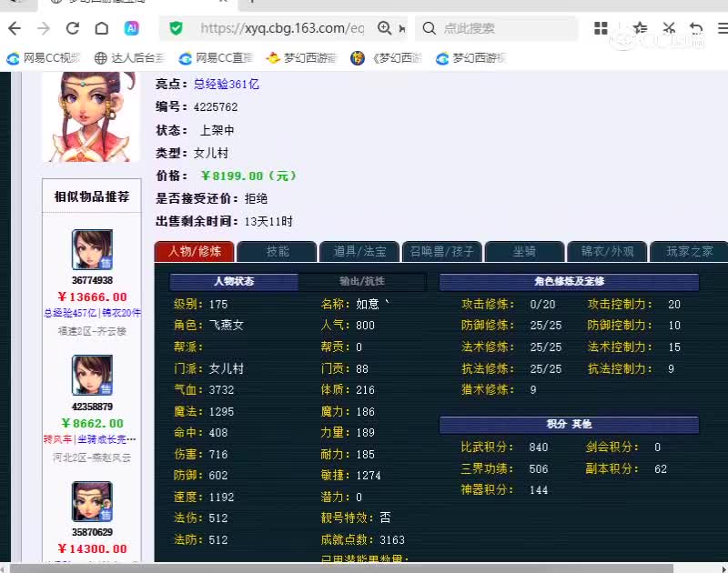728x573 pixels.
Task: Click the ¥8199.00 price text
Action: click(x=248, y=176)
